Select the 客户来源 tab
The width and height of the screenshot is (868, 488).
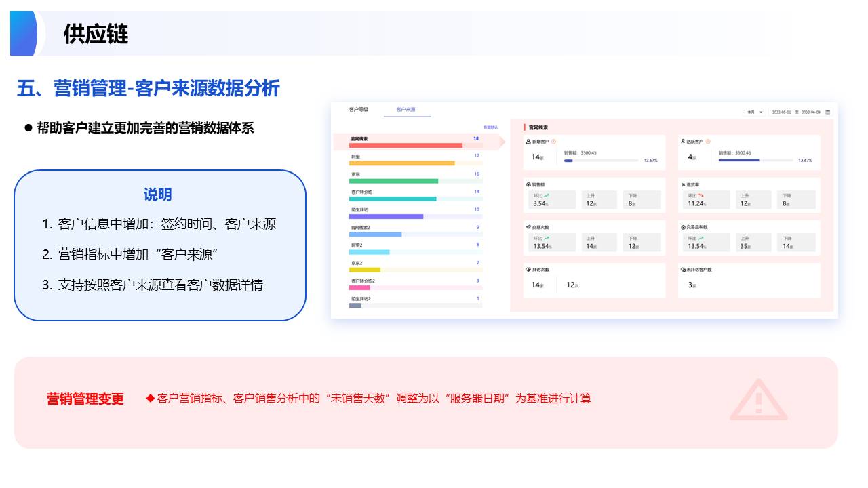pyautogui.click(x=406, y=109)
